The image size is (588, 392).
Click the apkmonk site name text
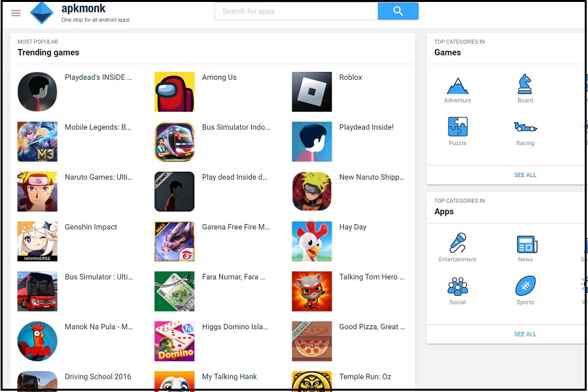(x=83, y=8)
